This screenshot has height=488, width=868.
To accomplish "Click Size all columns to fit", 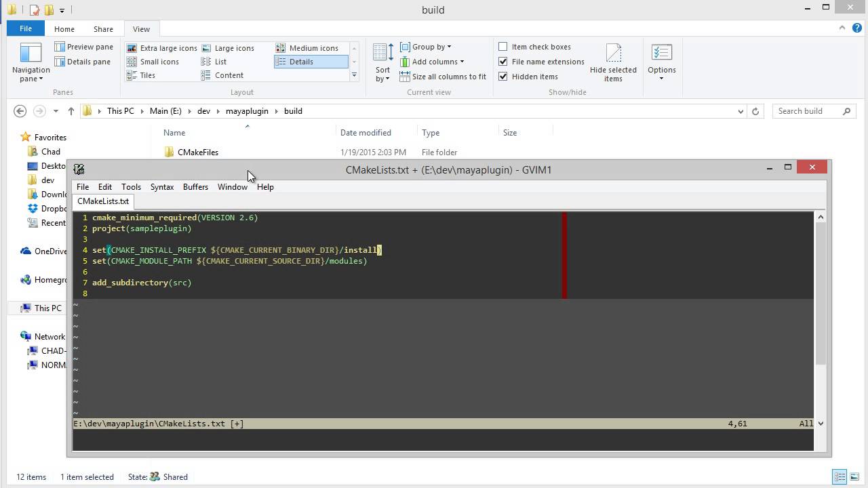I will 442,77.
